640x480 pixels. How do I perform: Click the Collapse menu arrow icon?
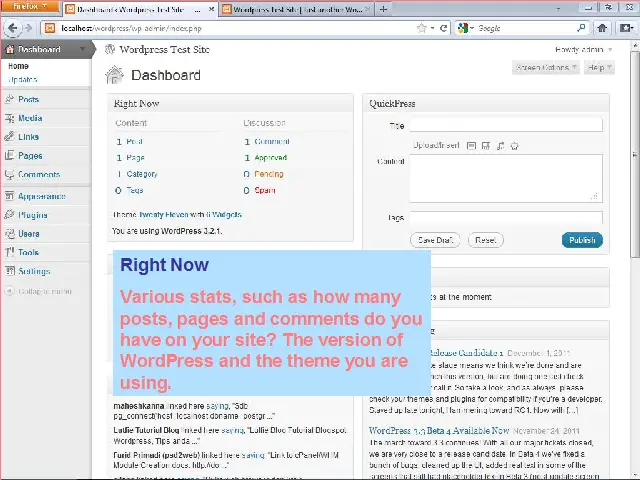(9, 291)
